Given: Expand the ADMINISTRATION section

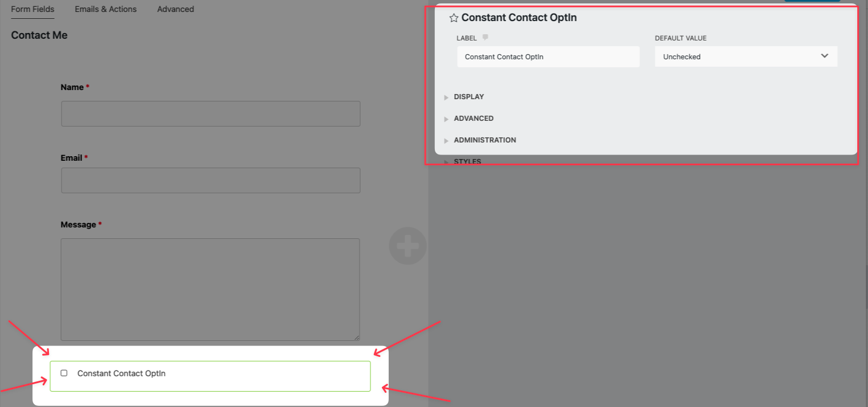Looking at the screenshot, I should click(484, 140).
